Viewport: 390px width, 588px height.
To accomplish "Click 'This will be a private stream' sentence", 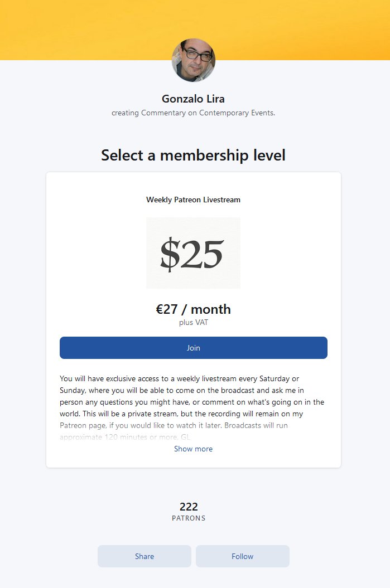I will coord(130,414).
